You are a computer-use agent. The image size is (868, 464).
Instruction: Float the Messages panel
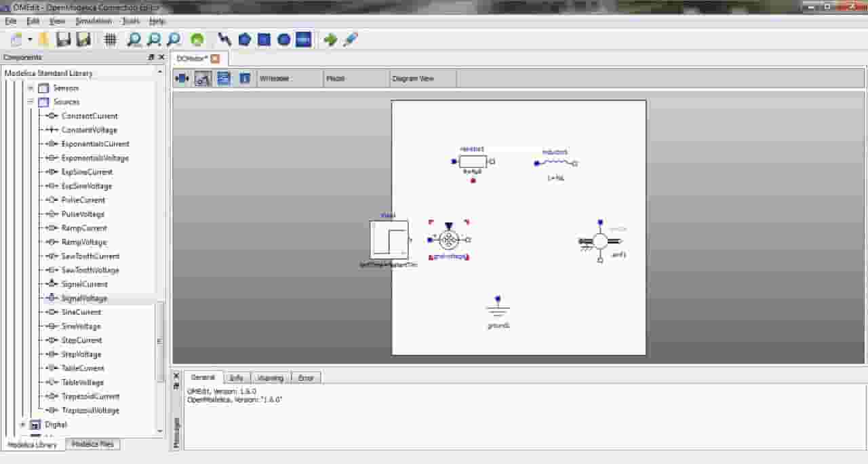click(x=176, y=386)
